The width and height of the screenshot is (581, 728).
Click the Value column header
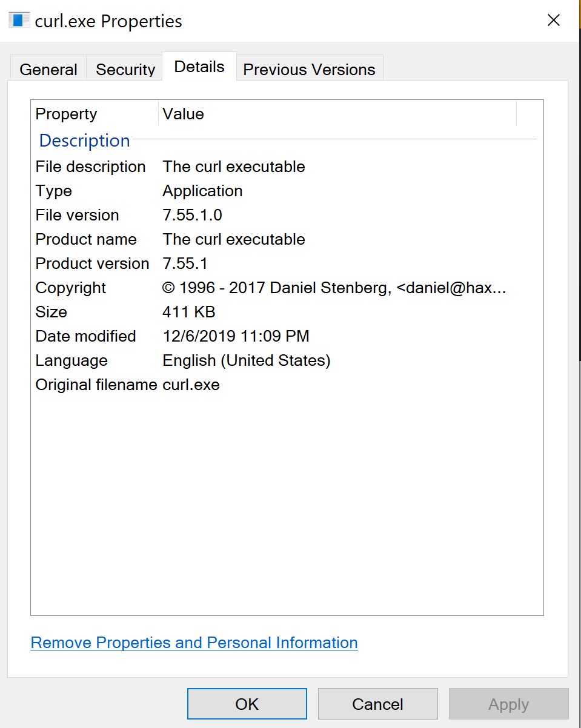coord(182,114)
